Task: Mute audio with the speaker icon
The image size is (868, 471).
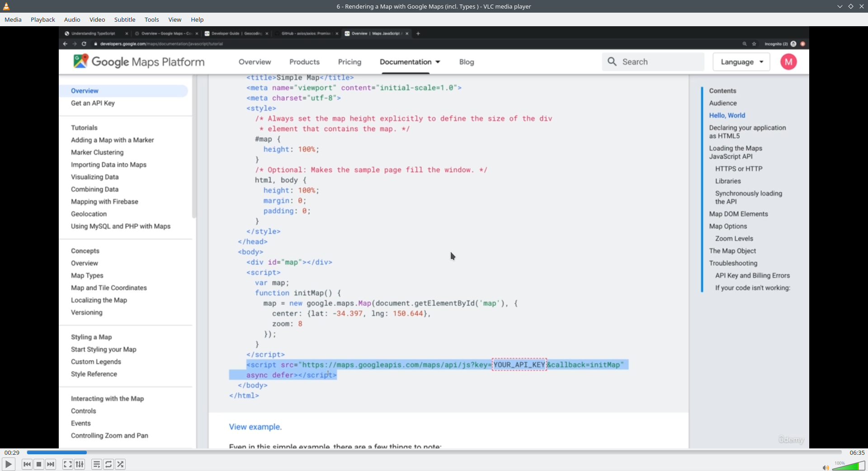Action: pos(826,467)
